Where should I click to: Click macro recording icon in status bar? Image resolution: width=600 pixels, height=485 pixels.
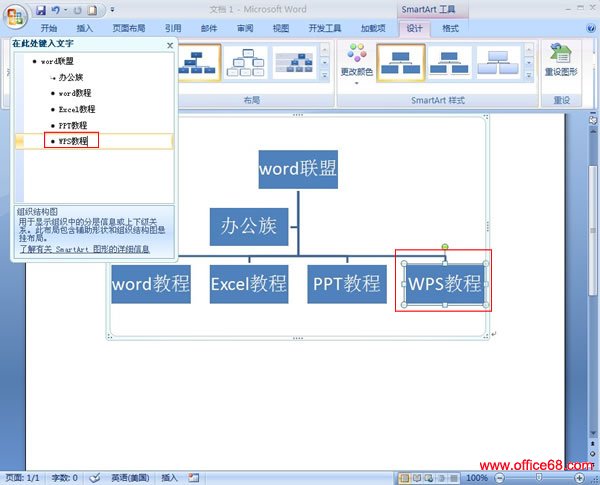point(194,478)
